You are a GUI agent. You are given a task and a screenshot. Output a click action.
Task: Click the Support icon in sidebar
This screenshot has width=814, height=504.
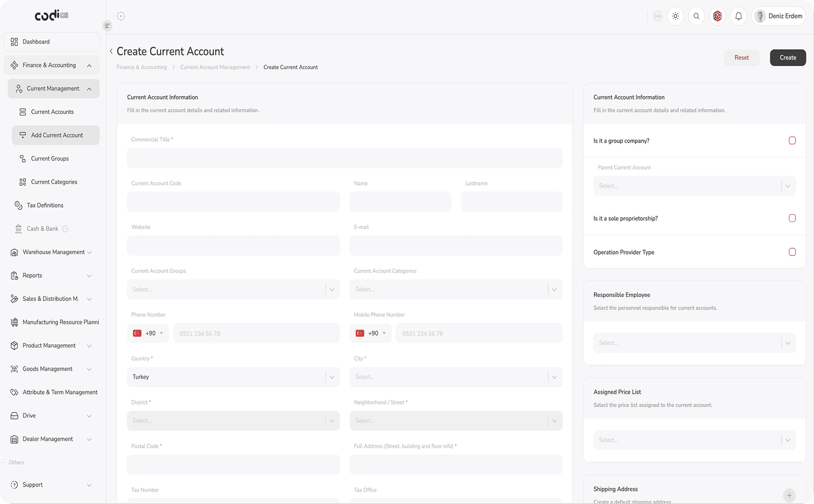click(14, 485)
